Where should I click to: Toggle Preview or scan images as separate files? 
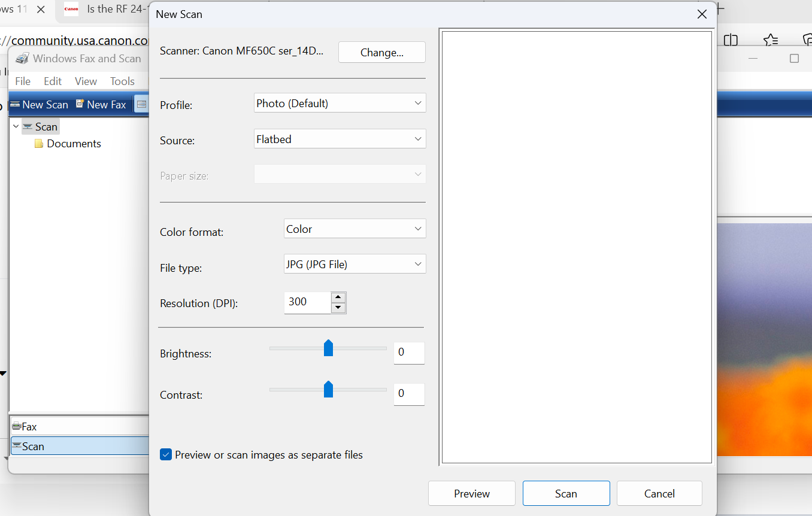(166, 455)
